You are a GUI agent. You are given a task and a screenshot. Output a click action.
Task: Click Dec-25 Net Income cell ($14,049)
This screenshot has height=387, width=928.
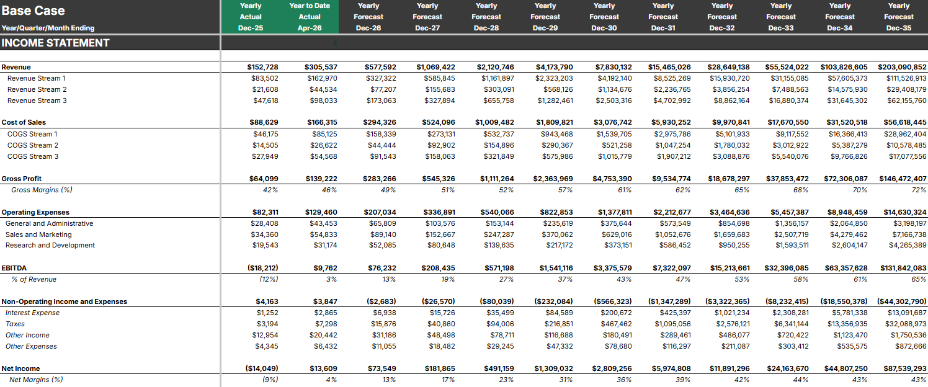263,368
